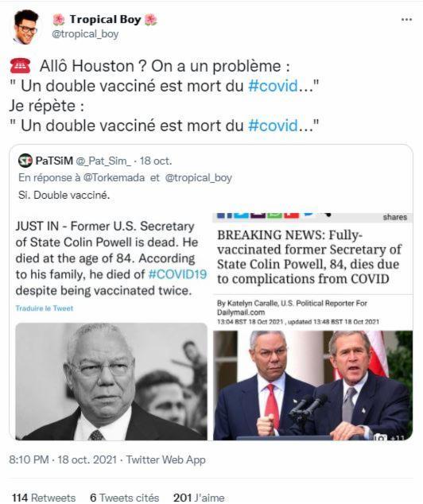
Task: View the 114 Retweets list
Action: point(44,498)
